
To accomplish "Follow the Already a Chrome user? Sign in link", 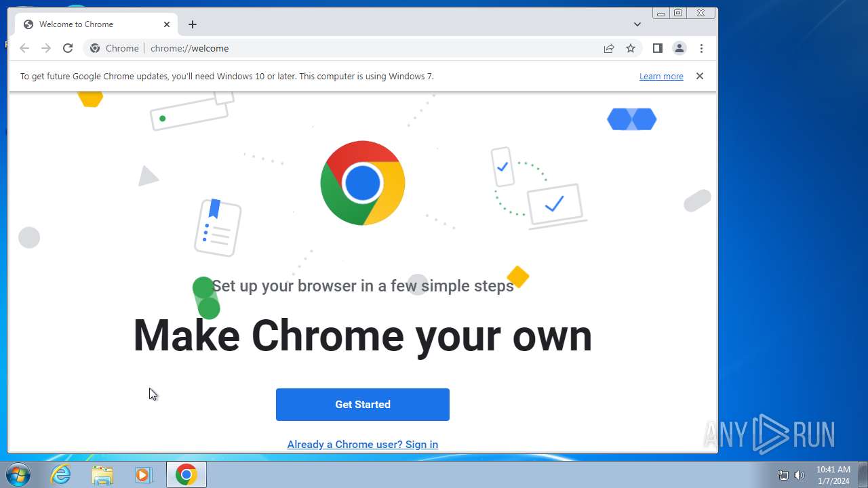I will 363,445.
